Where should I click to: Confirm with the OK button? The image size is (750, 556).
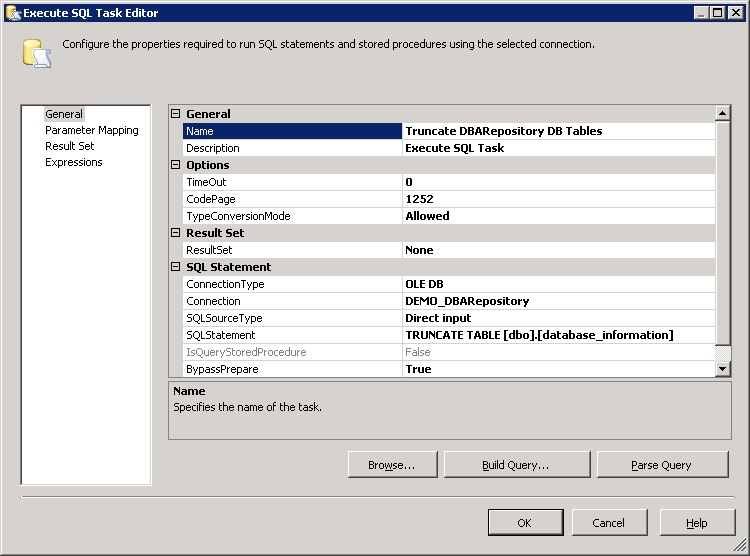[x=524, y=523]
